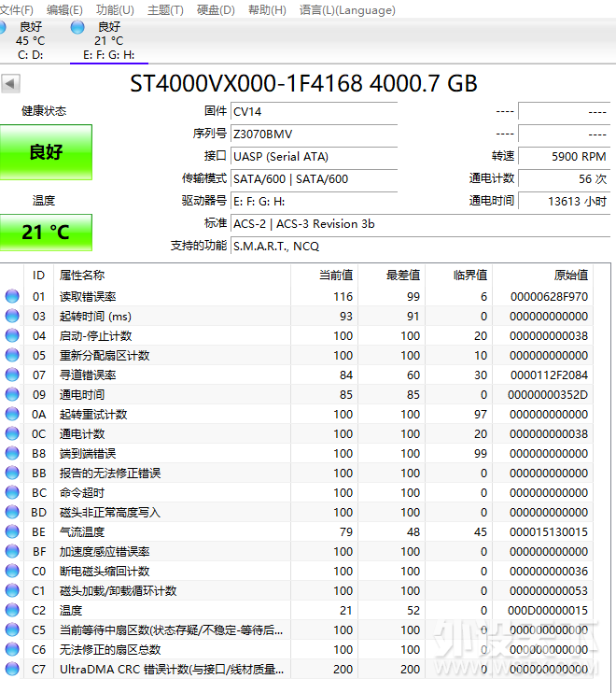The image size is (616, 693).
Task: Click the blue orb for attribute 01 读取错误率
Action: pos(12,296)
